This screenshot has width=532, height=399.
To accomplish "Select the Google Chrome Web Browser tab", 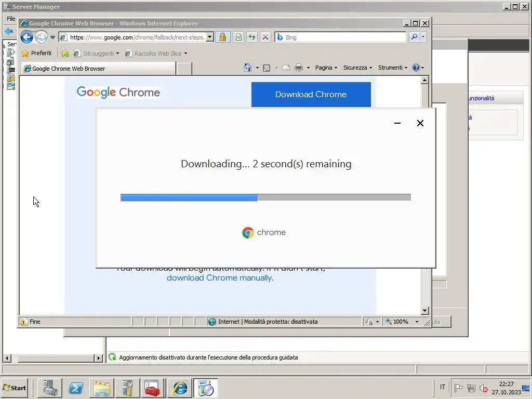I will tap(98, 69).
